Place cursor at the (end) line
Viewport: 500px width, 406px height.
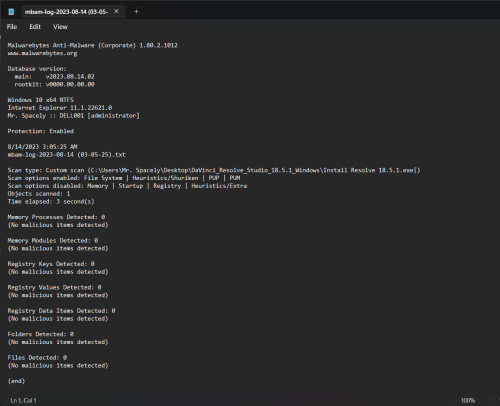(16, 381)
